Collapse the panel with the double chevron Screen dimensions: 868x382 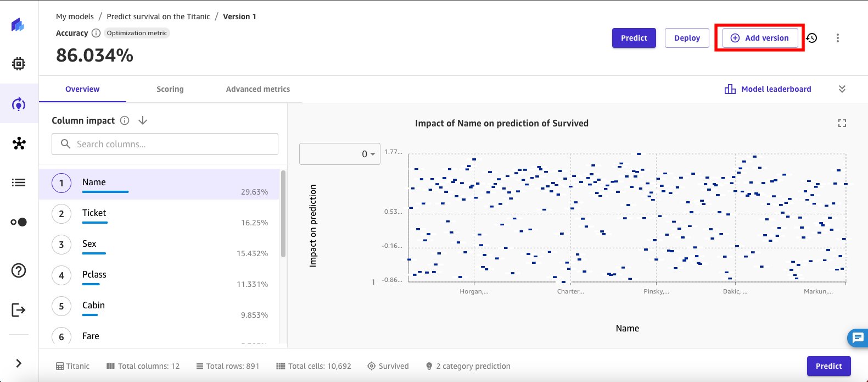[x=842, y=89]
